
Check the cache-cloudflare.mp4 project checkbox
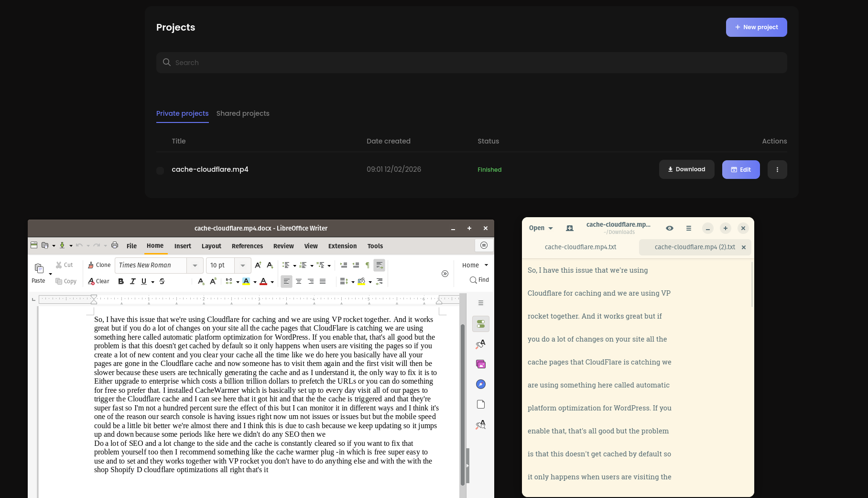(160, 170)
